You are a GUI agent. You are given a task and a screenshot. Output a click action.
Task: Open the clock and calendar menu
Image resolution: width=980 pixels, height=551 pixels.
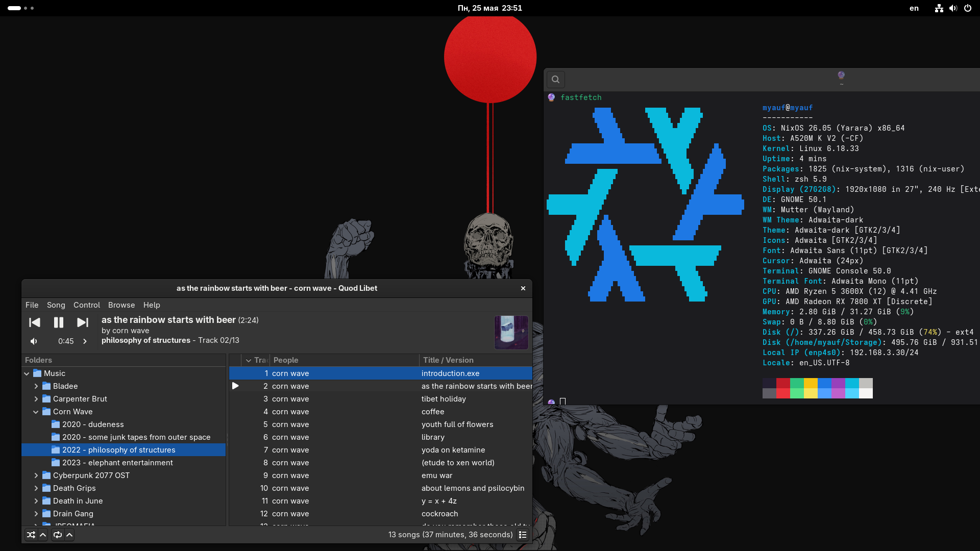pyautogui.click(x=490, y=8)
